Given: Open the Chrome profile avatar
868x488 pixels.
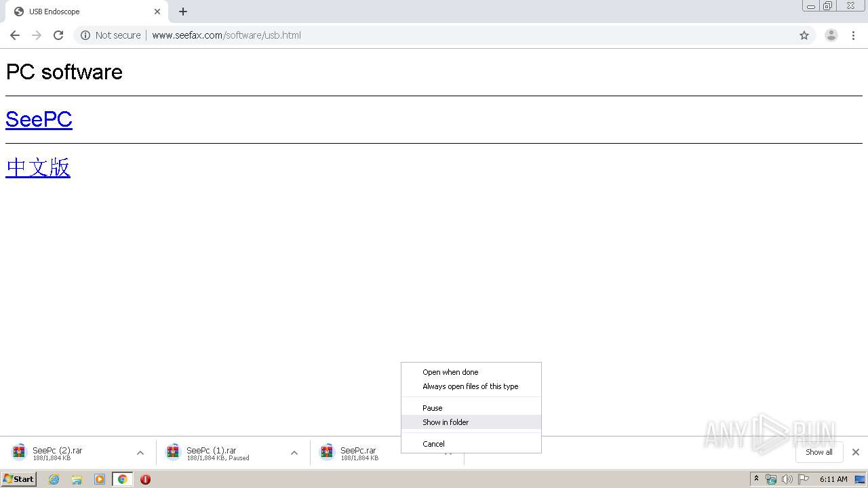Looking at the screenshot, I should tap(831, 35).
